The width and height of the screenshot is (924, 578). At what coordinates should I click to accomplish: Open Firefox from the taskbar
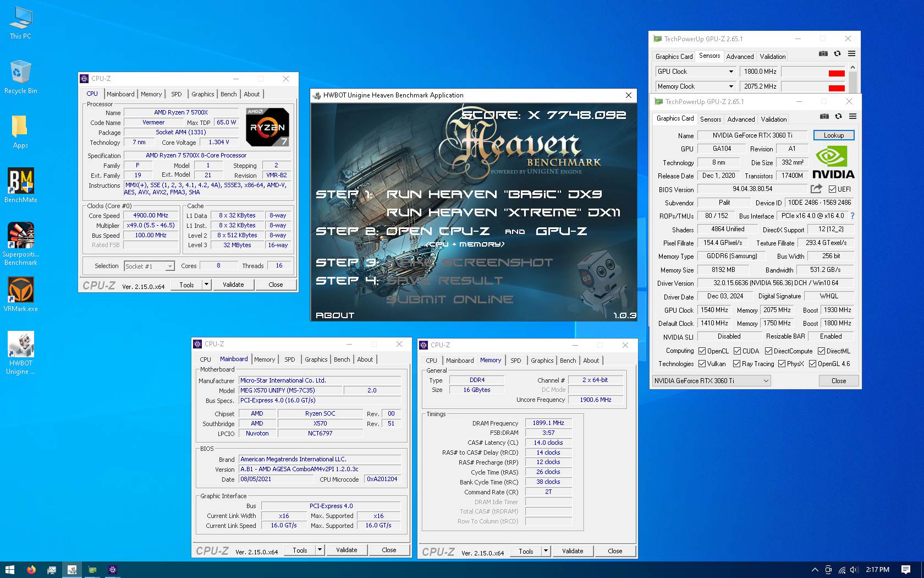click(x=31, y=570)
